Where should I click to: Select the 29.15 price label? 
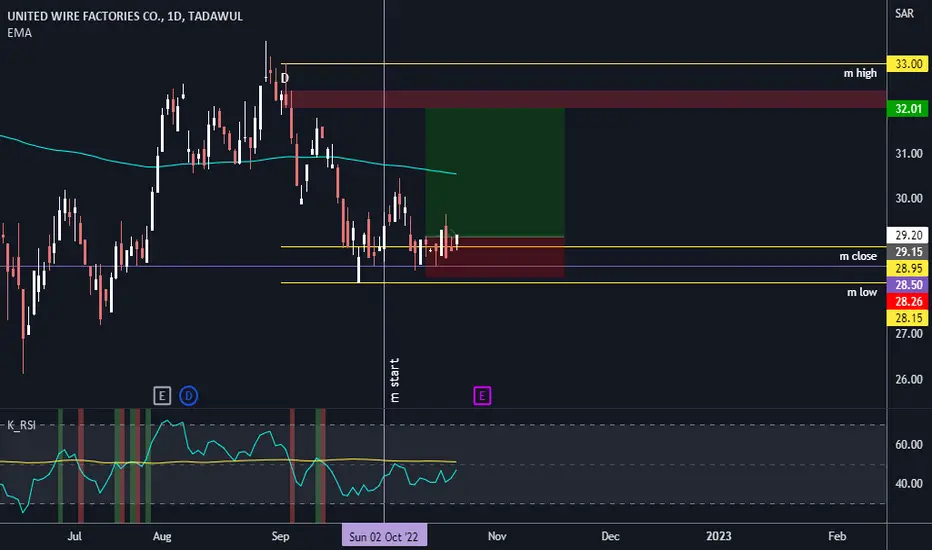[908, 252]
